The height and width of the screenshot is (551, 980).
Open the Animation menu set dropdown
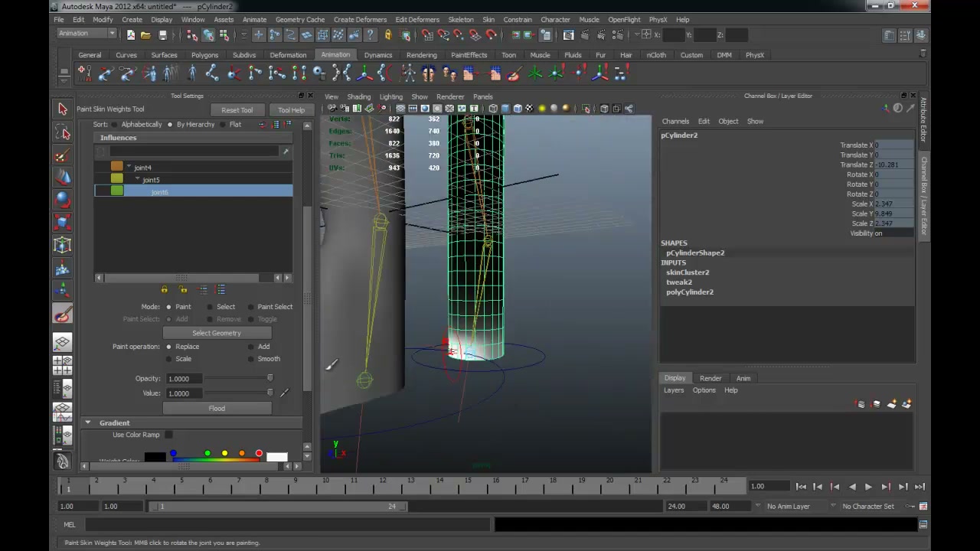coord(87,34)
